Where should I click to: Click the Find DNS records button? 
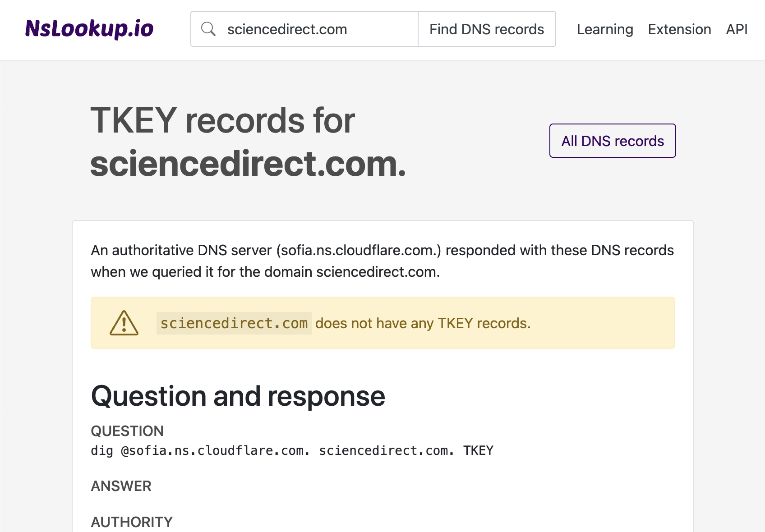click(486, 28)
